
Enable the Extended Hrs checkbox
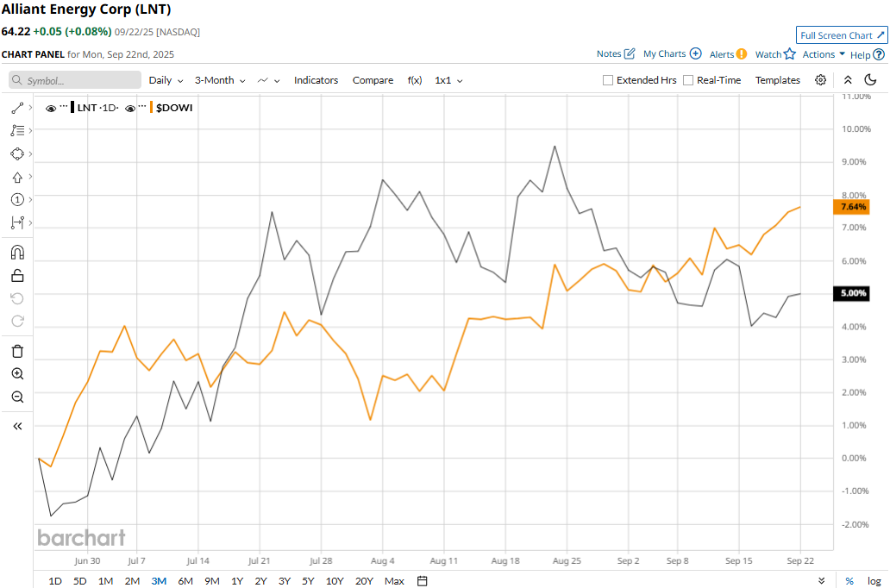tap(607, 80)
